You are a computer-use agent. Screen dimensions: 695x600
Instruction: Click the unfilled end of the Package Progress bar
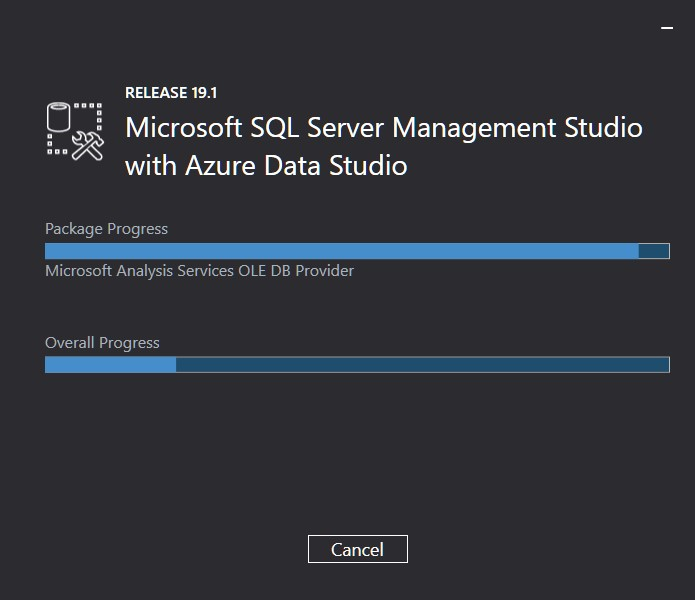click(x=654, y=251)
